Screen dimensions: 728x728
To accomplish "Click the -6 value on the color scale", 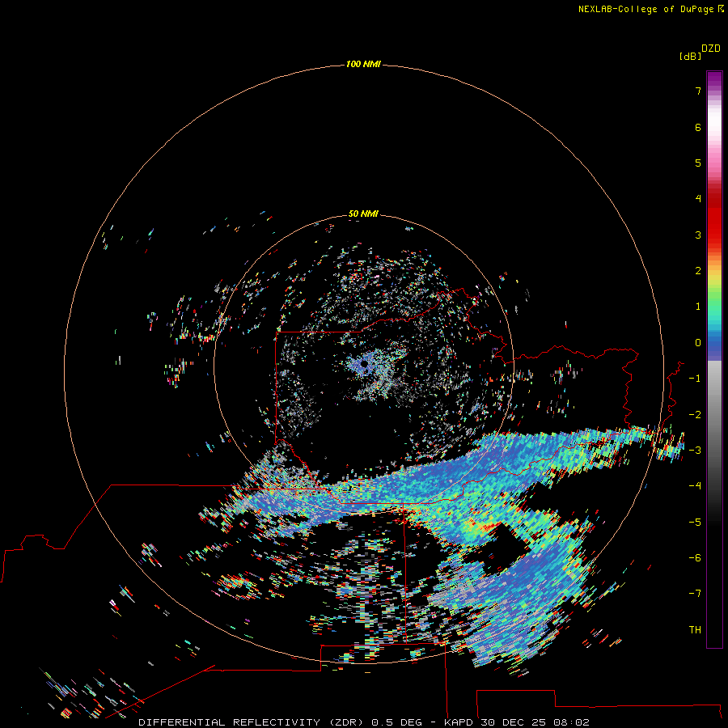I will pyautogui.click(x=695, y=558).
